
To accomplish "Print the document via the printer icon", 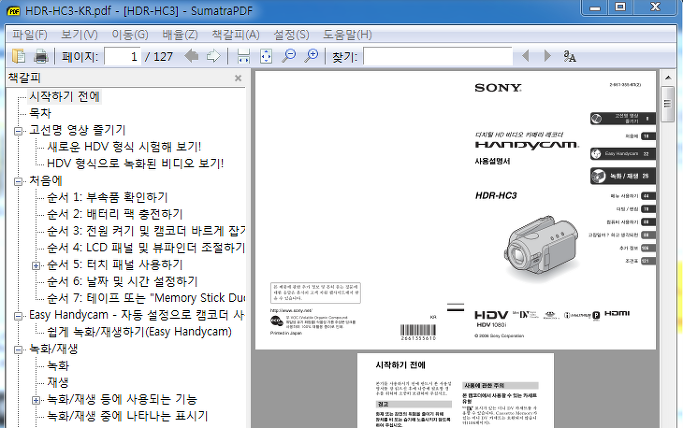I will coord(41,56).
